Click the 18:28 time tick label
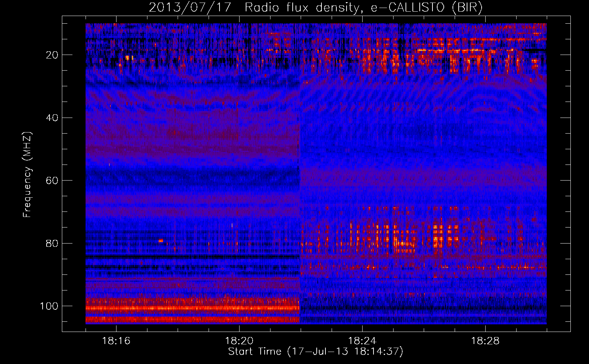589x364 pixels. tap(485, 341)
